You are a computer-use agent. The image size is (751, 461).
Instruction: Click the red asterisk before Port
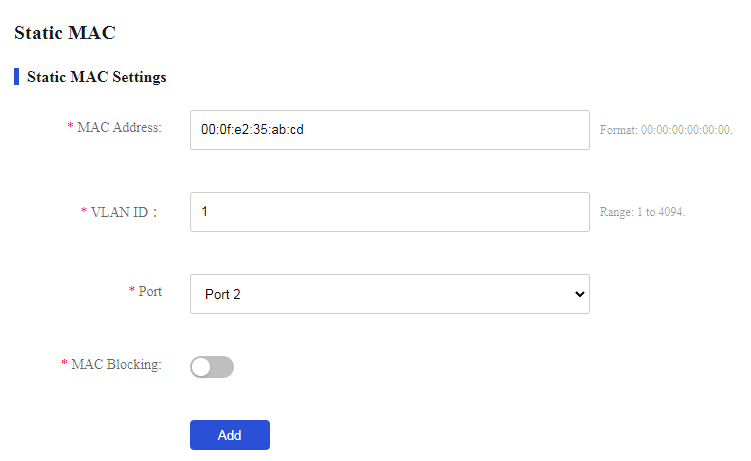131,290
